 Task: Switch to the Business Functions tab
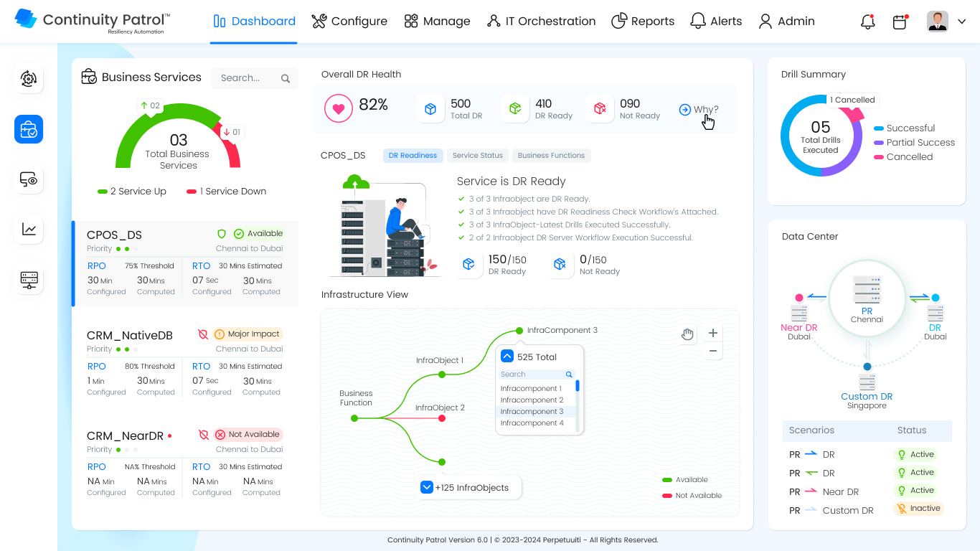pyautogui.click(x=551, y=155)
